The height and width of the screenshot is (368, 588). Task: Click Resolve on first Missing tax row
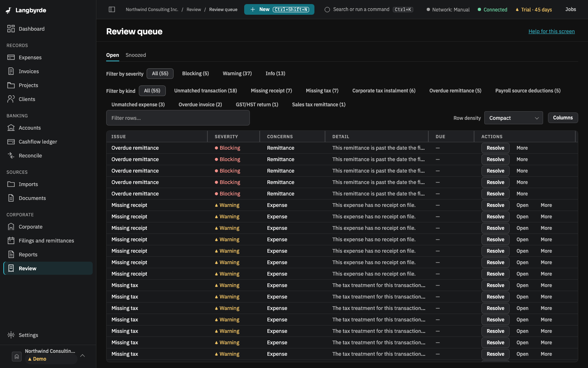tap(495, 285)
